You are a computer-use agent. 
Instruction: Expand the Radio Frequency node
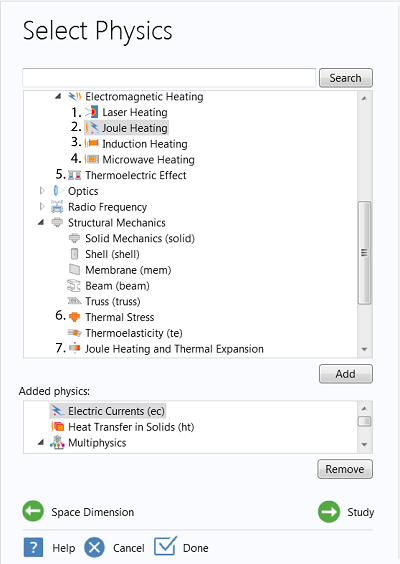pyautogui.click(x=42, y=206)
